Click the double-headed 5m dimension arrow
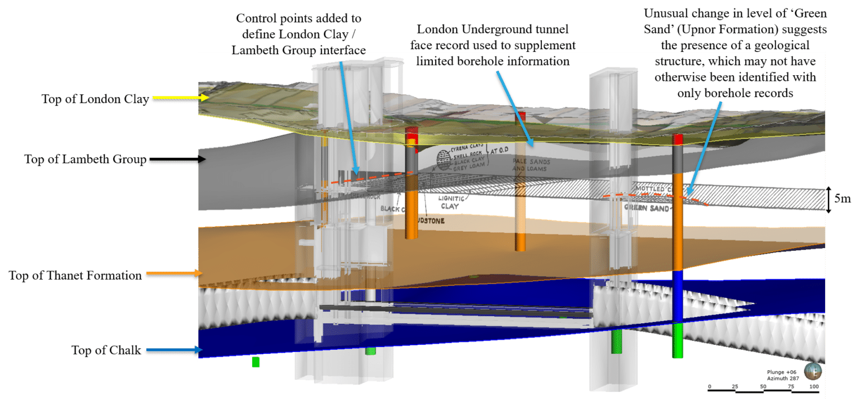This screenshot has width=868, height=399. coord(830,199)
